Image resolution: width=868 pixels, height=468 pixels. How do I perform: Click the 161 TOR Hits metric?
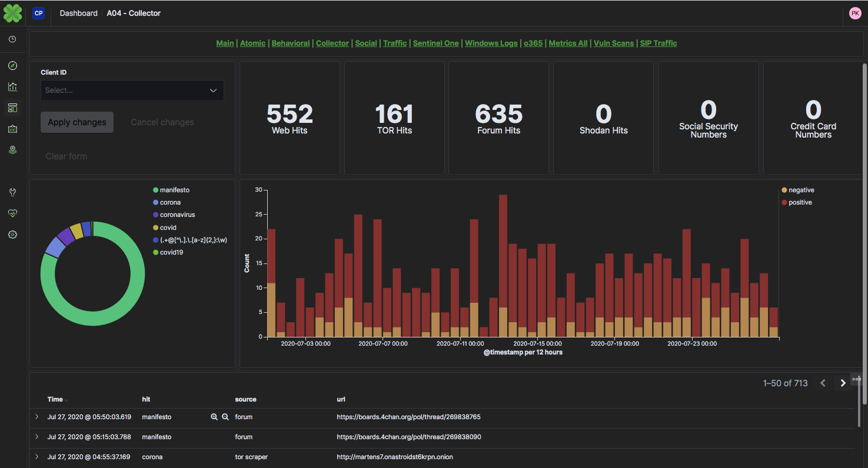tap(394, 118)
